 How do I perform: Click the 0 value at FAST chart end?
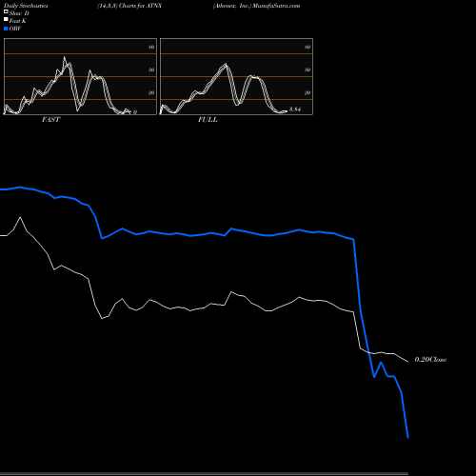(135, 112)
